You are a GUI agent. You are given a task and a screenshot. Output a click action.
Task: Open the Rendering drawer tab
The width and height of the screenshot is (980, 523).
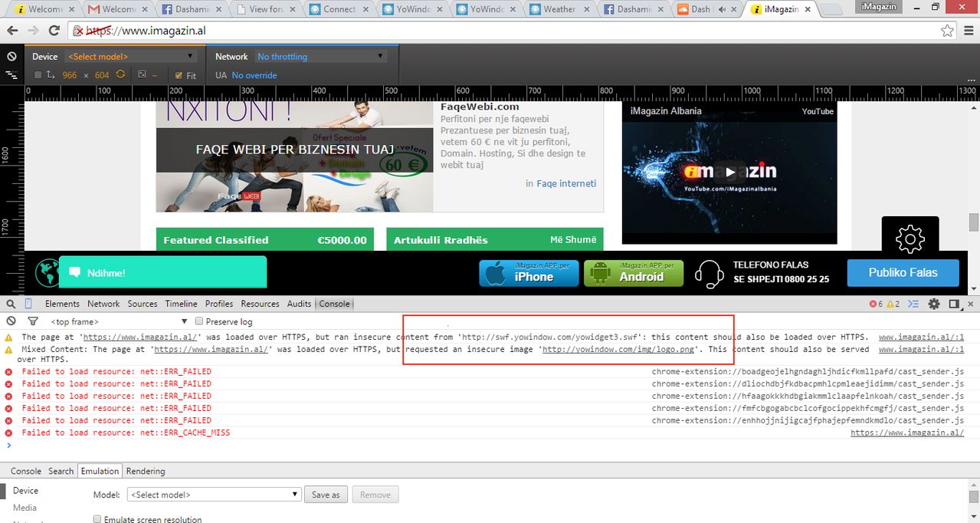(x=146, y=471)
